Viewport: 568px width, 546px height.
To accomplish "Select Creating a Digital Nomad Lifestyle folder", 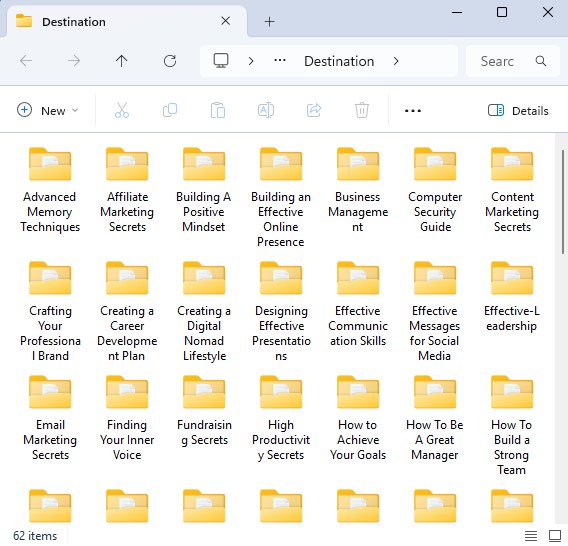I will pos(204,312).
